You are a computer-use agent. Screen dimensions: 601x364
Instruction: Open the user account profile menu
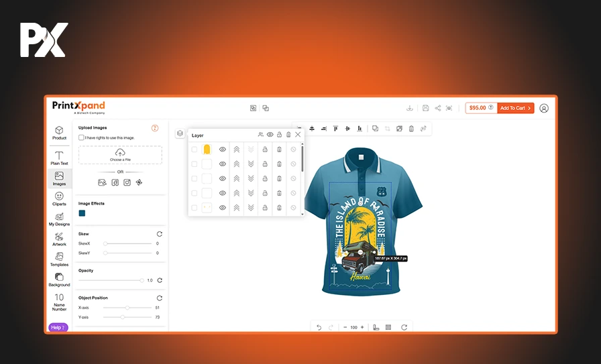pos(544,108)
